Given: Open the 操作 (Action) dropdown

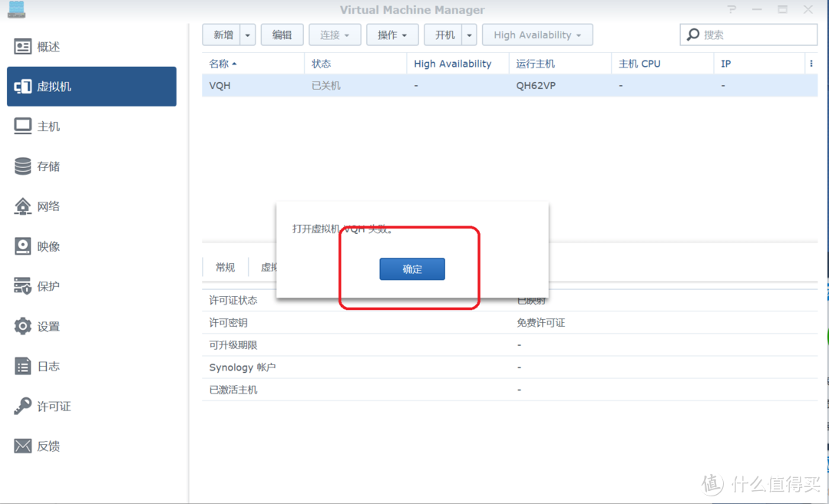Looking at the screenshot, I should (392, 35).
